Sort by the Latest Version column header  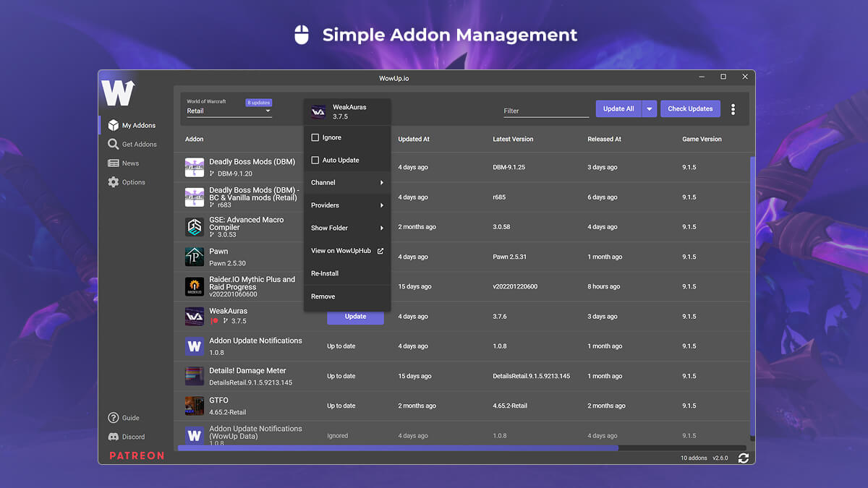[513, 140]
